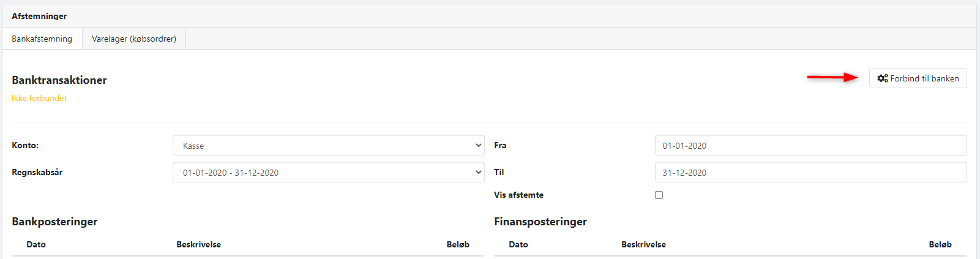Click the gears icon on Forbind til banken
The width and height of the screenshot is (980, 259).
[x=882, y=78]
